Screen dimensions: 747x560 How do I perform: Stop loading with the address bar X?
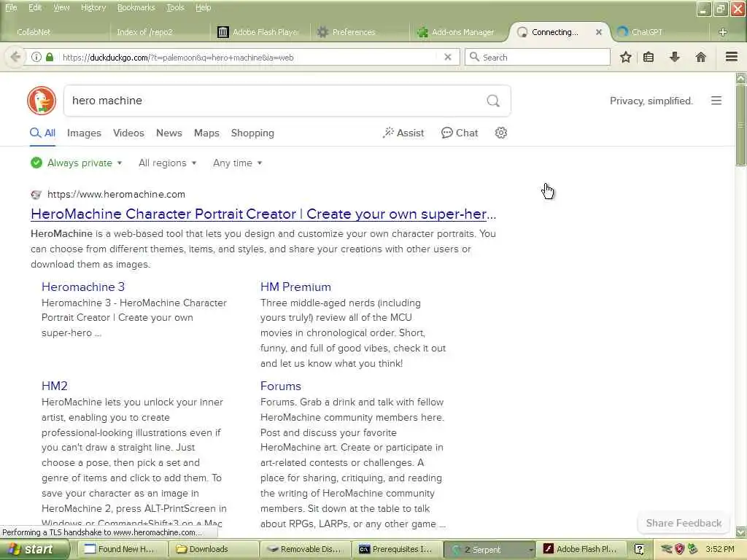[x=448, y=57]
